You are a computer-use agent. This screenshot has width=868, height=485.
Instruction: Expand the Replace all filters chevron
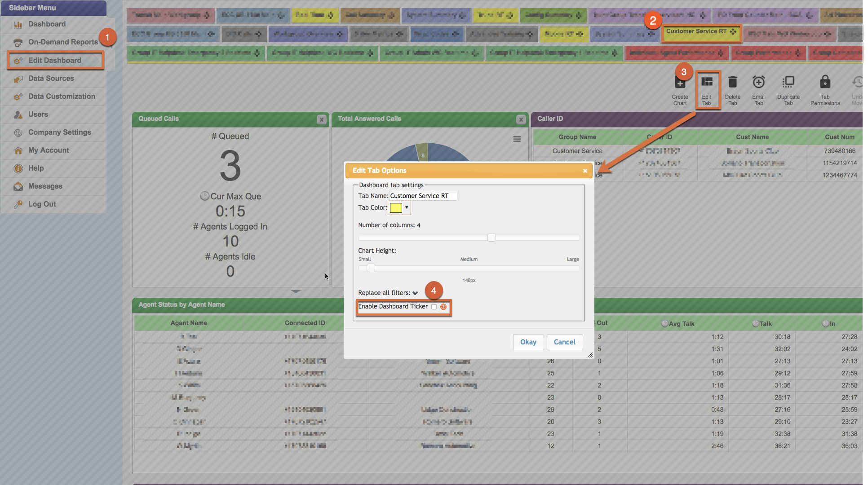coord(415,293)
